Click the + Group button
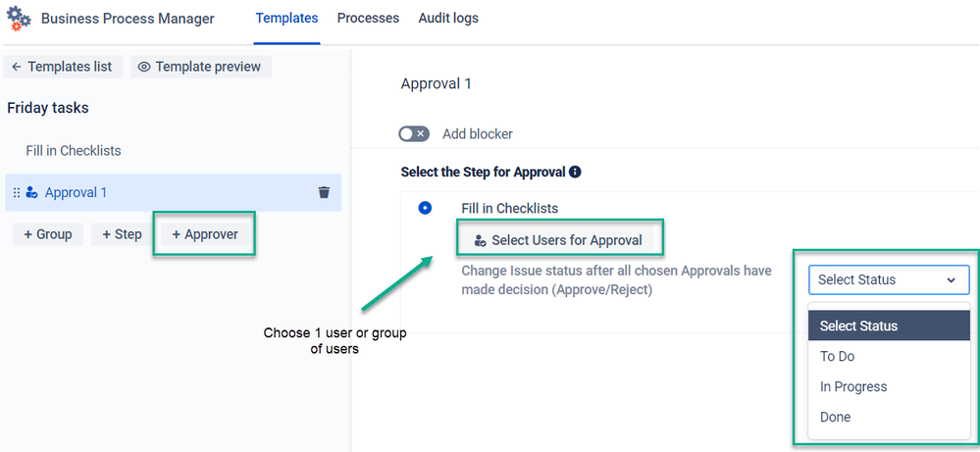Screen dimensions: 980x452 click(x=48, y=234)
